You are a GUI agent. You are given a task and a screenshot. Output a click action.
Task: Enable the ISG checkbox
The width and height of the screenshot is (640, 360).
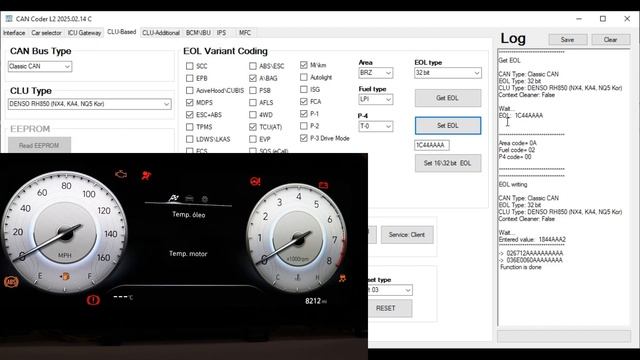point(304,89)
